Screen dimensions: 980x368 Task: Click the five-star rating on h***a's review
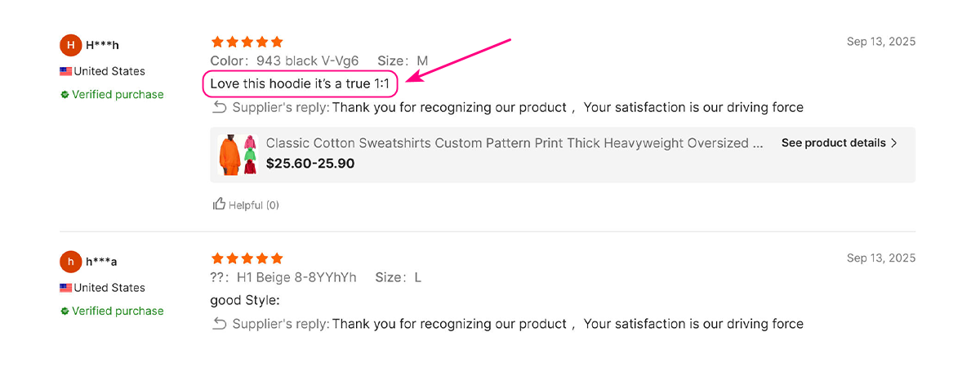pos(247,258)
